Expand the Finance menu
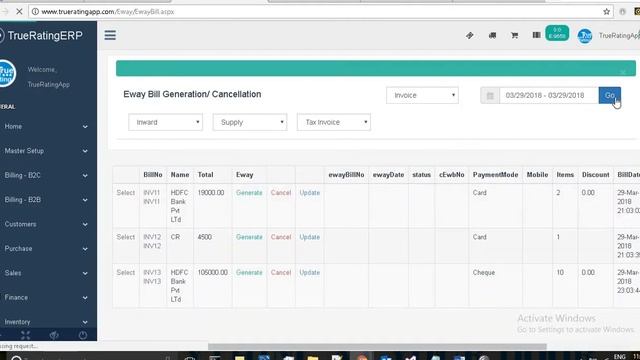 tap(46, 298)
